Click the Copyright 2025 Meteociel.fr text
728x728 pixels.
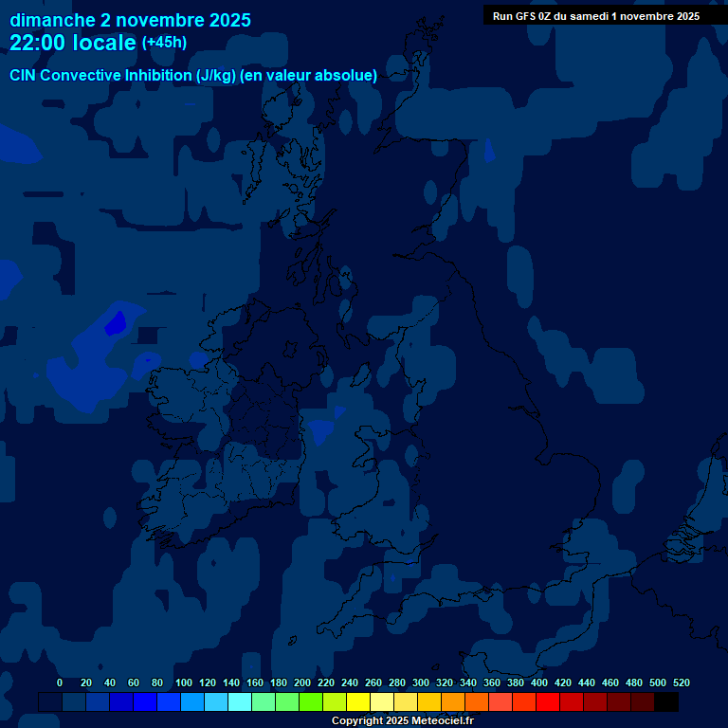pyautogui.click(x=402, y=720)
